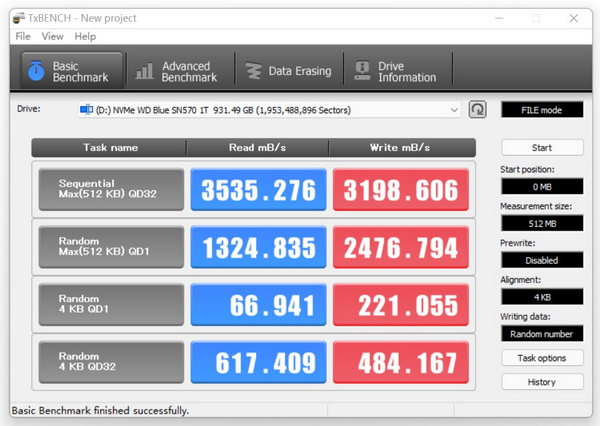Click the Drive Information disk icon
Viewport: 600px width, 426px height.
coord(362,71)
